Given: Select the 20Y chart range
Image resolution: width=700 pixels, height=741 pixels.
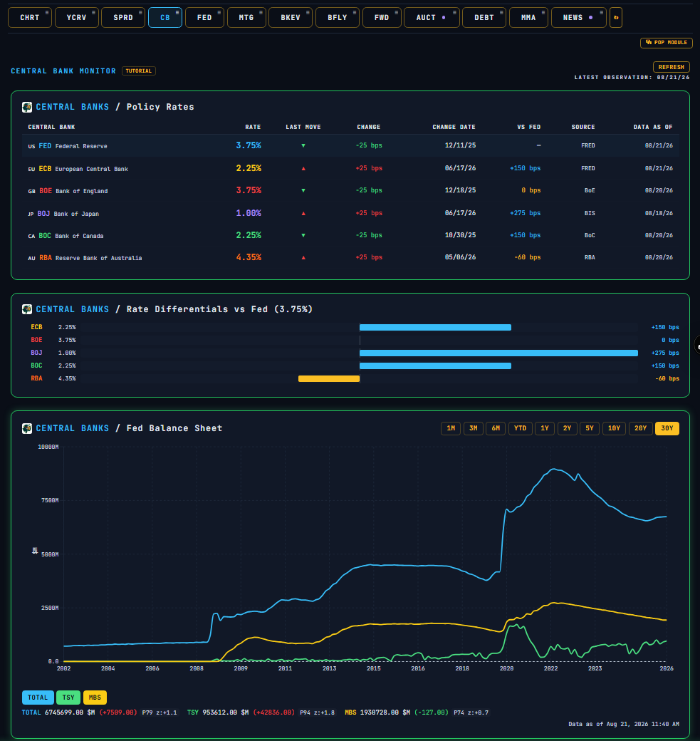Looking at the screenshot, I should tap(640, 428).
